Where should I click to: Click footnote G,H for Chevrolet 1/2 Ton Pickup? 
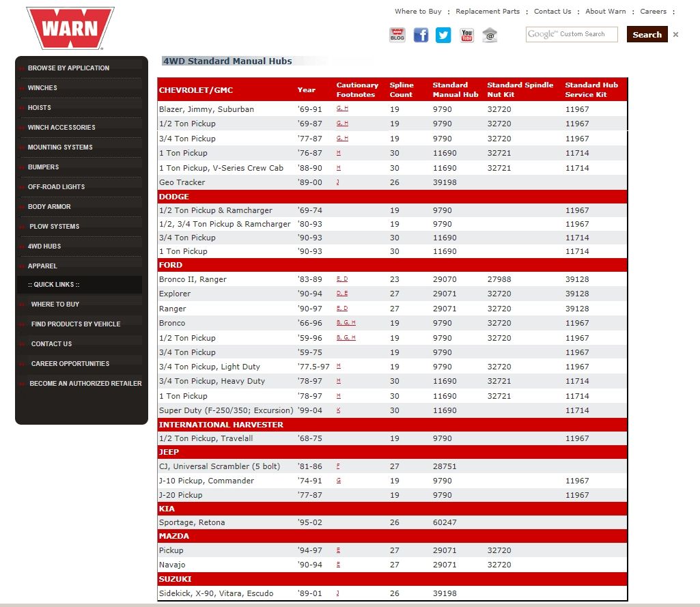(342, 123)
